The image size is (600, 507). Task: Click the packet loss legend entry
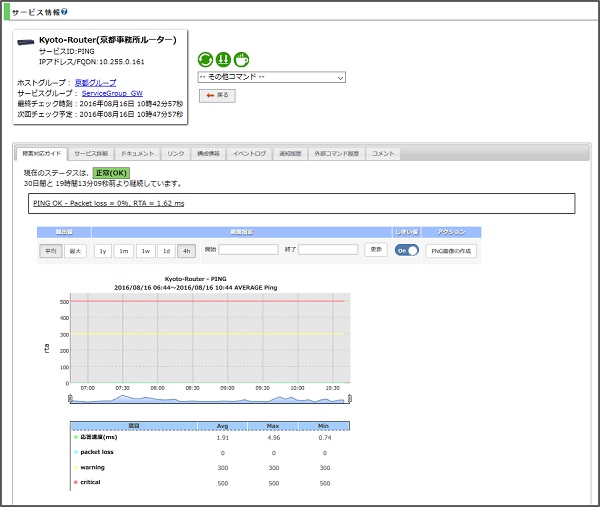click(x=94, y=452)
